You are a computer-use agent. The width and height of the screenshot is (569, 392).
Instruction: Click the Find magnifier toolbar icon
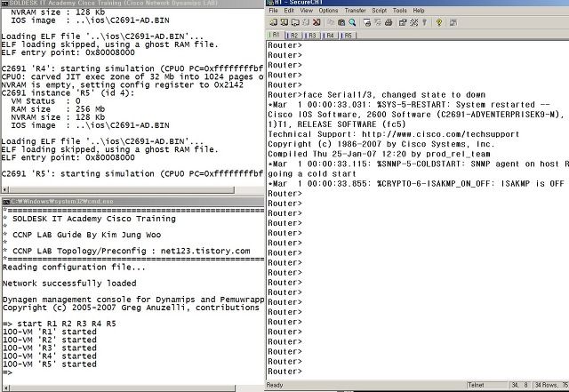pos(352,22)
